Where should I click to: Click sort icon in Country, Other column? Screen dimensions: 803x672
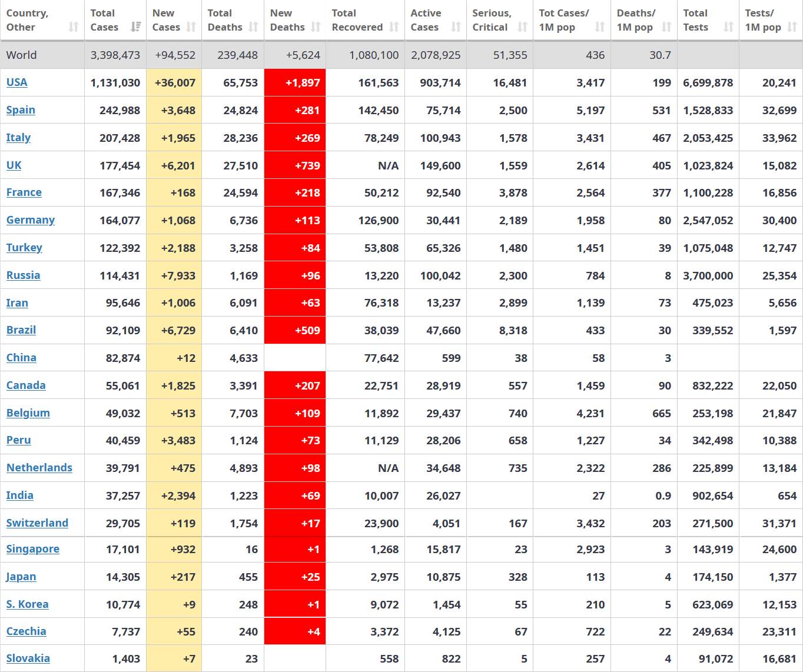[x=74, y=27]
